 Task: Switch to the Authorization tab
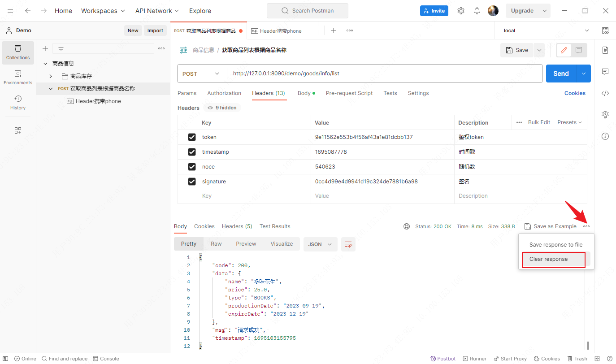click(x=224, y=93)
